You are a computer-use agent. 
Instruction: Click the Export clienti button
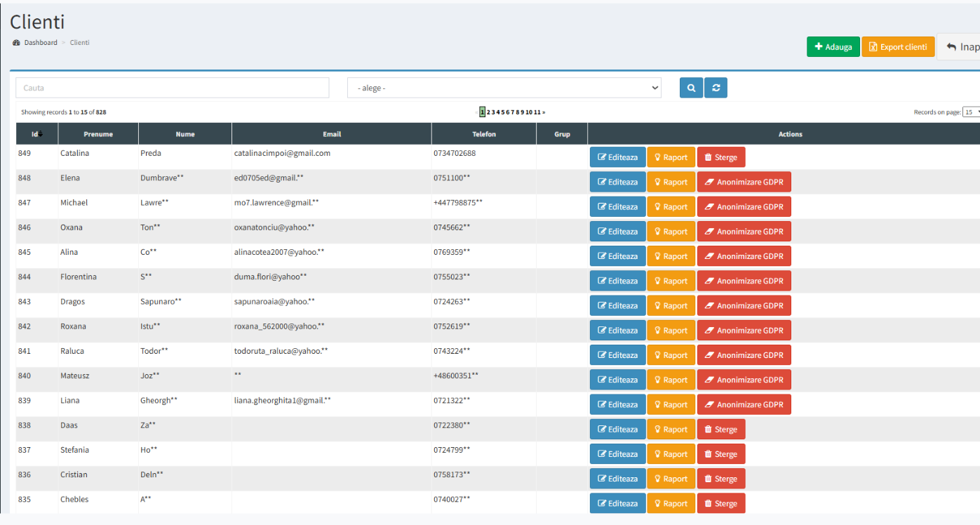coord(898,47)
